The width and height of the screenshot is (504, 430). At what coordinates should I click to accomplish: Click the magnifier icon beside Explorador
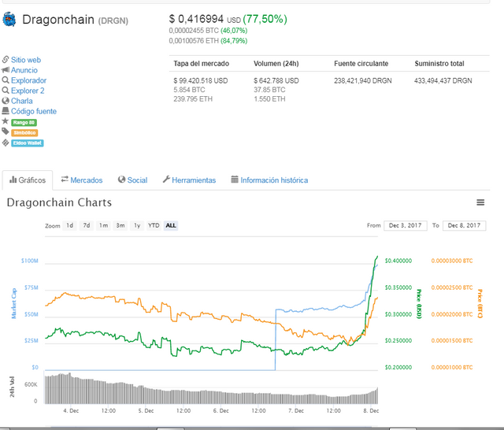pyautogui.click(x=6, y=80)
